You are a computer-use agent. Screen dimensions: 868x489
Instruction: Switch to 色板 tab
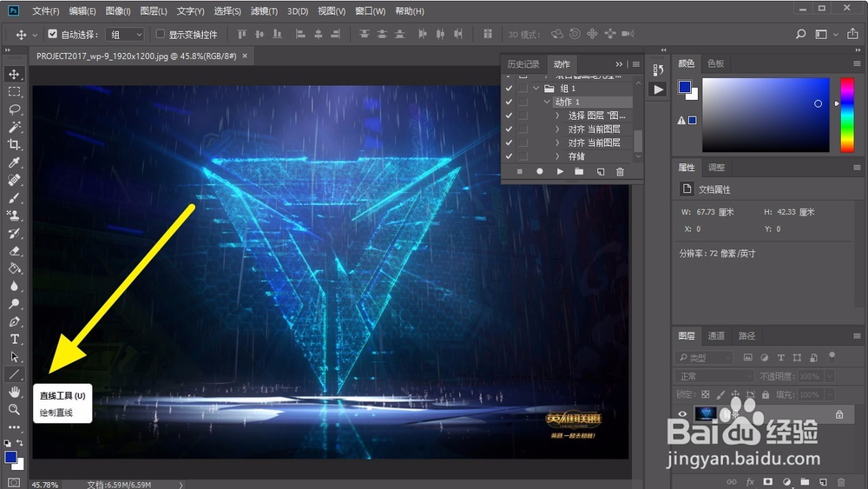click(x=716, y=63)
